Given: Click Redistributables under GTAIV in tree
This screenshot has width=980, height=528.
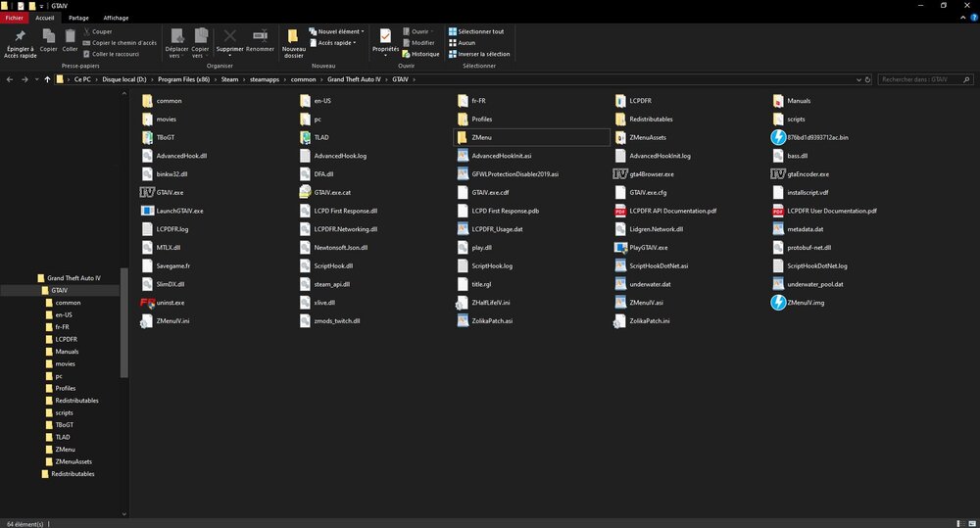Looking at the screenshot, I should (x=72, y=401).
